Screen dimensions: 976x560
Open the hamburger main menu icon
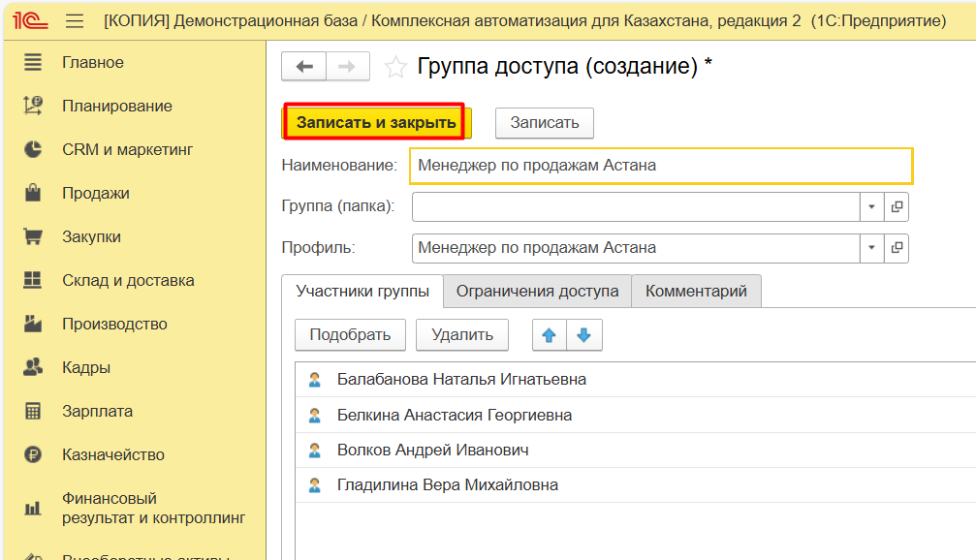pyautogui.click(x=75, y=20)
